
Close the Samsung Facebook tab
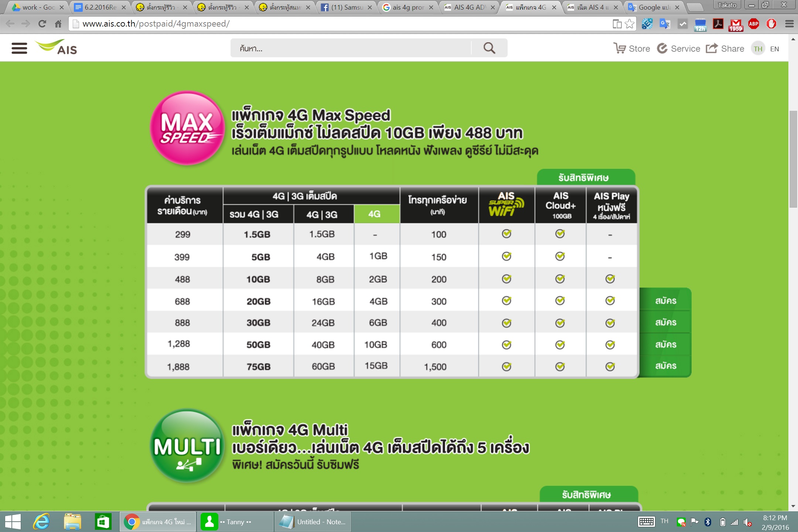tap(369, 7)
